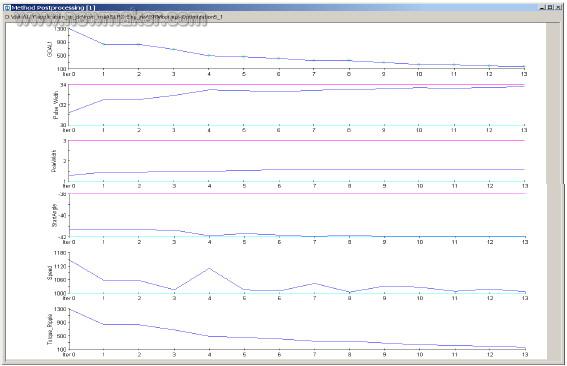The height and width of the screenshot is (366, 567).
Task: Click the GOAL axis label
Action: tap(50, 49)
